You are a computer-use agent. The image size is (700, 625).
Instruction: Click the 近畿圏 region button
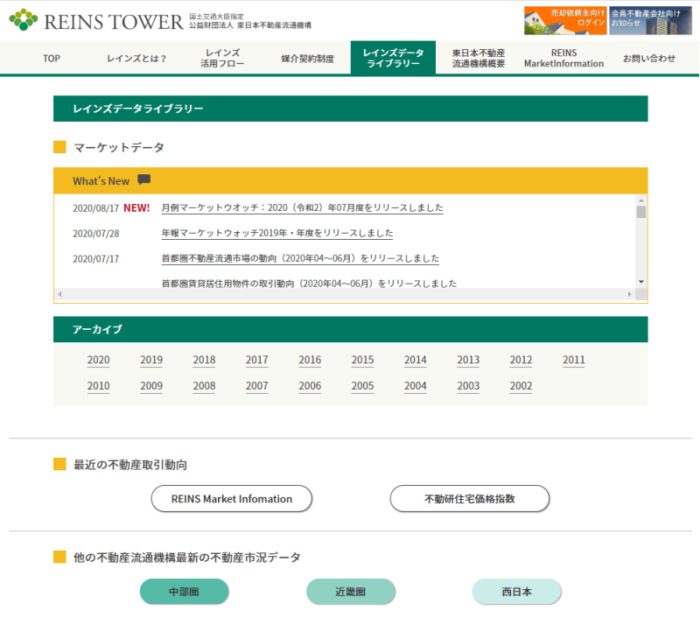tap(350, 592)
